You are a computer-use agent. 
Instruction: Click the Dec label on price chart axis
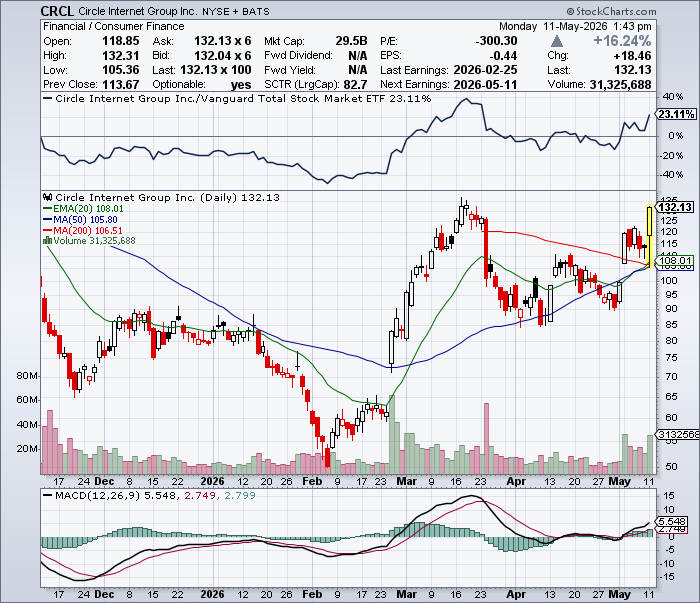click(x=104, y=481)
